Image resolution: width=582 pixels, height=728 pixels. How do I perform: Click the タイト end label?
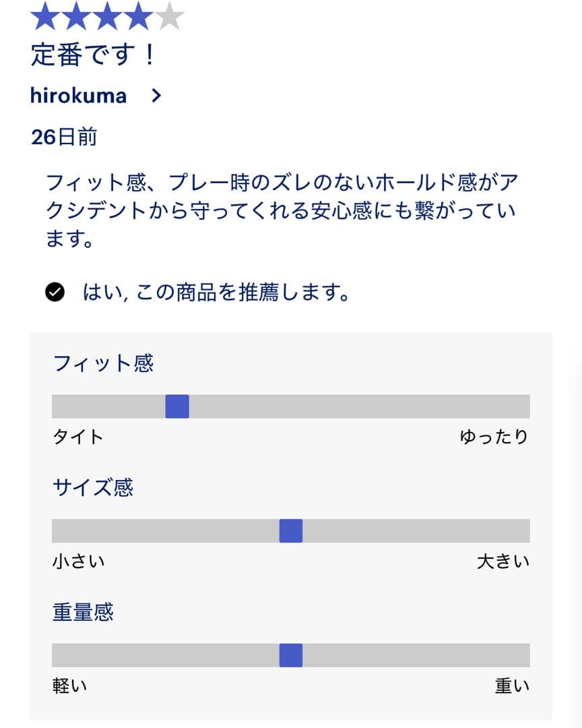coord(78,437)
